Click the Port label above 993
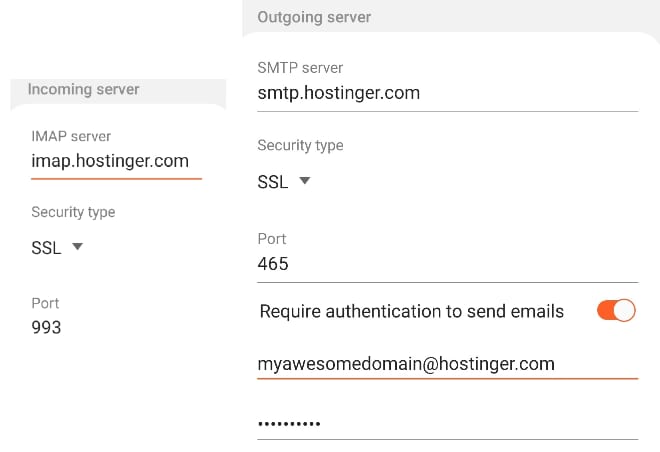The width and height of the screenshot is (660, 452). (x=45, y=303)
